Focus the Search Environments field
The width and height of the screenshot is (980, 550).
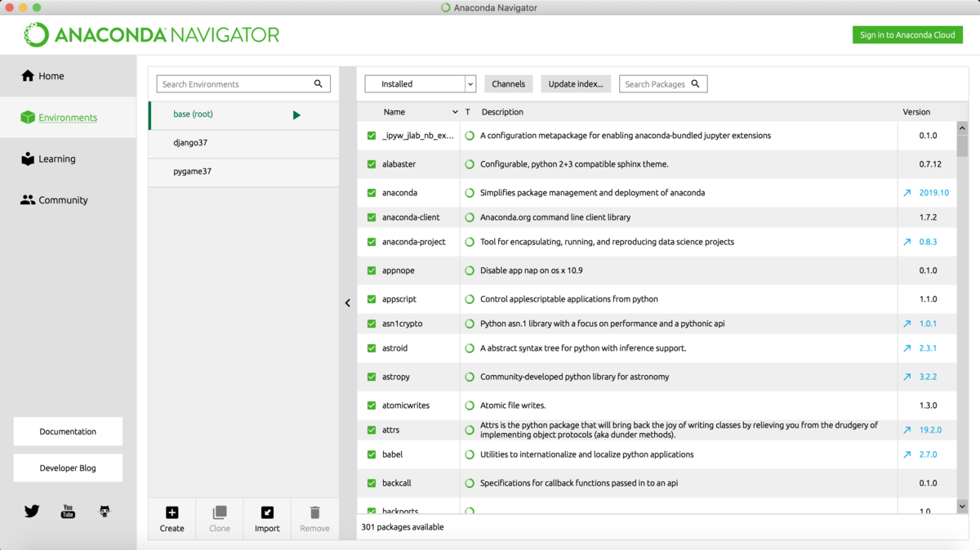(x=243, y=83)
